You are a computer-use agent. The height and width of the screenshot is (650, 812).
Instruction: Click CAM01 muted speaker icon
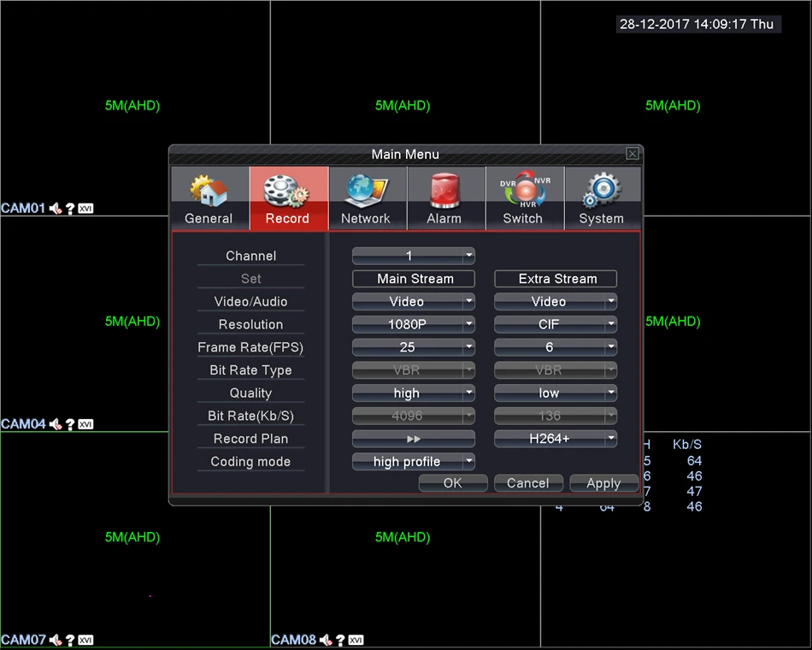pyautogui.click(x=56, y=209)
